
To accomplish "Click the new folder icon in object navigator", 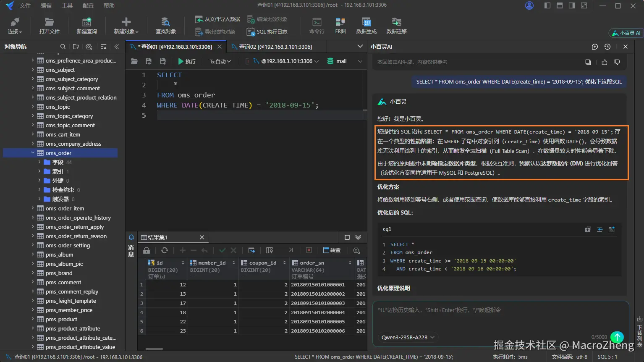I will [x=76, y=47].
